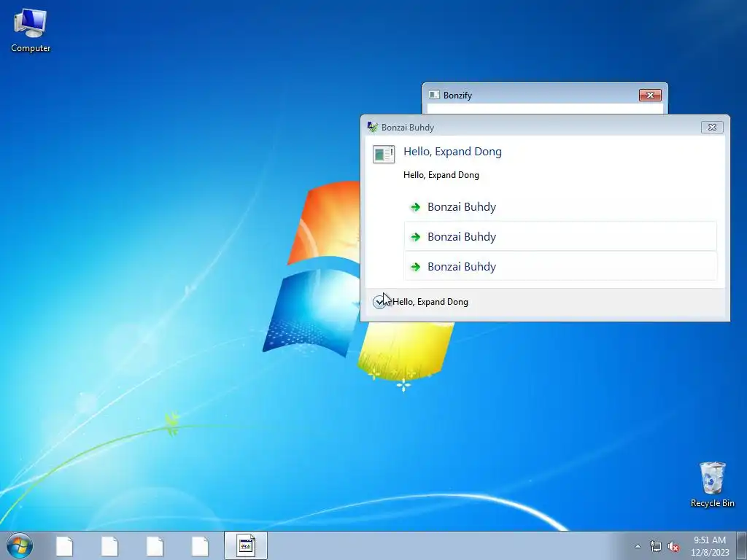Click the 'Hello, Expand Dong' expander label
The width and height of the screenshot is (747, 560).
[430, 302]
